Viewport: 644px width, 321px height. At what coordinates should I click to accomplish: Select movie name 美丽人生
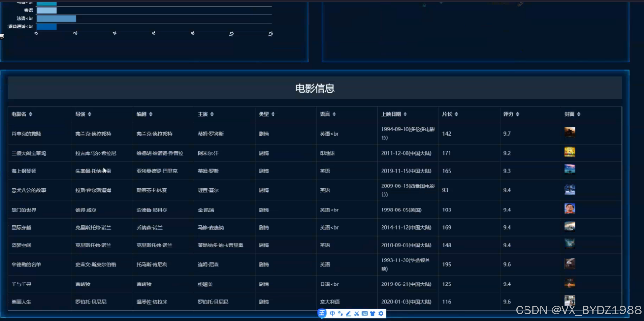click(22, 302)
